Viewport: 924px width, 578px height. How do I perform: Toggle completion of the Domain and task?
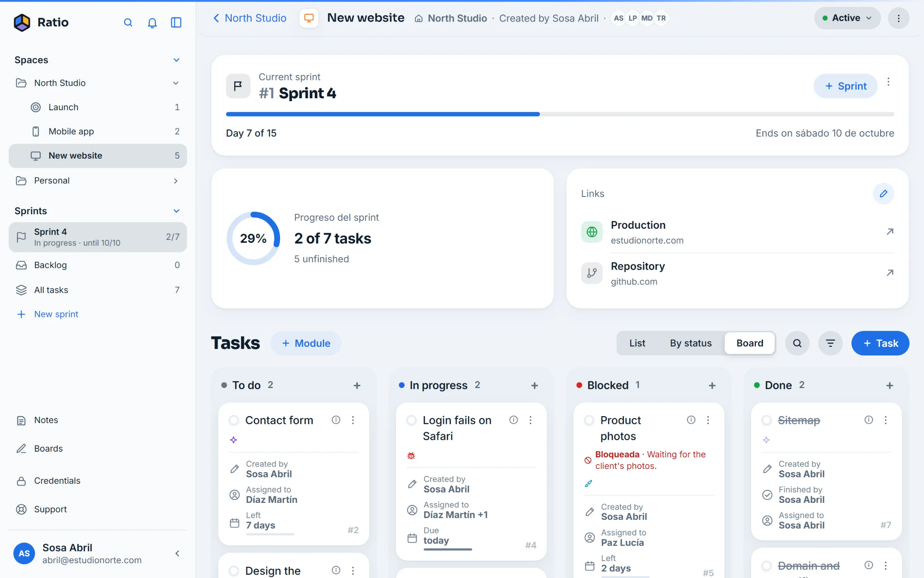pyautogui.click(x=766, y=566)
